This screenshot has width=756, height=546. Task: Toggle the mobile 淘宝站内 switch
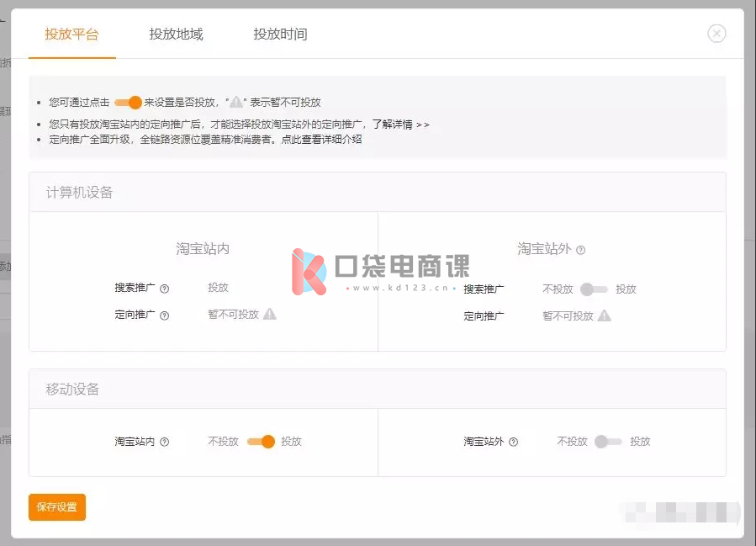pos(261,442)
